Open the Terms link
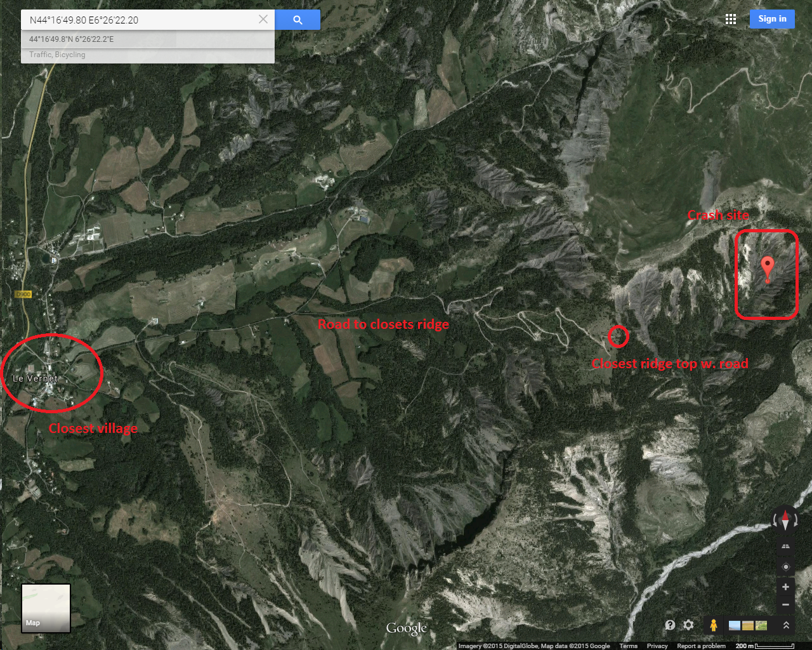The width and height of the screenshot is (812, 650). [x=628, y=646]
